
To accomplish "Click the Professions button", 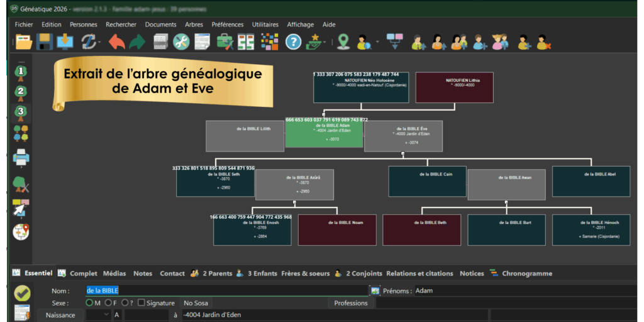I will click(x=350, y=303).
